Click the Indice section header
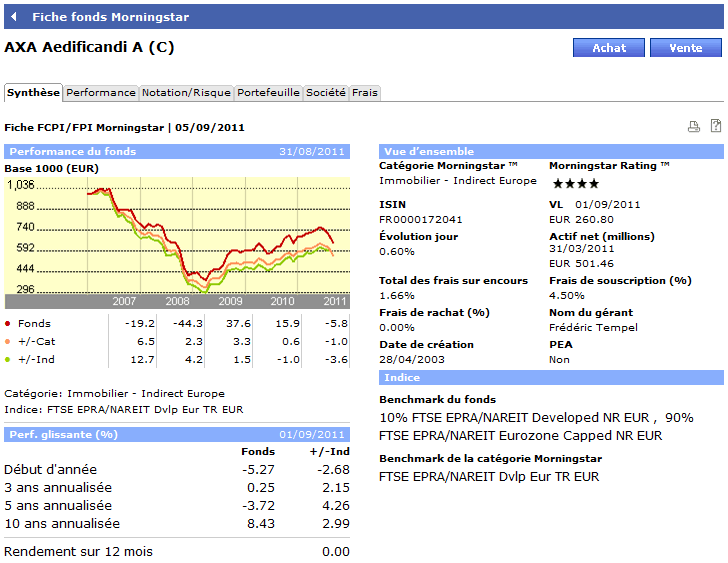Viewport: 728px width, 563px height. click(551, 377)
